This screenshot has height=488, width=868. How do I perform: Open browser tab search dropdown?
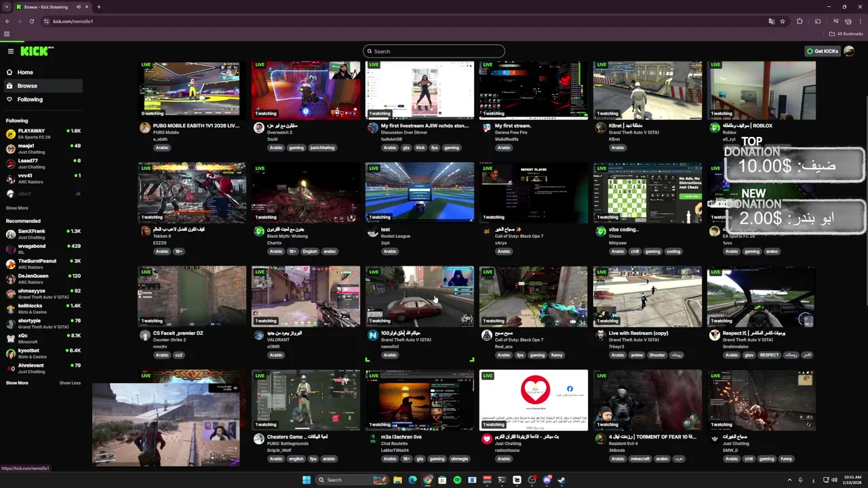[5, 7]
